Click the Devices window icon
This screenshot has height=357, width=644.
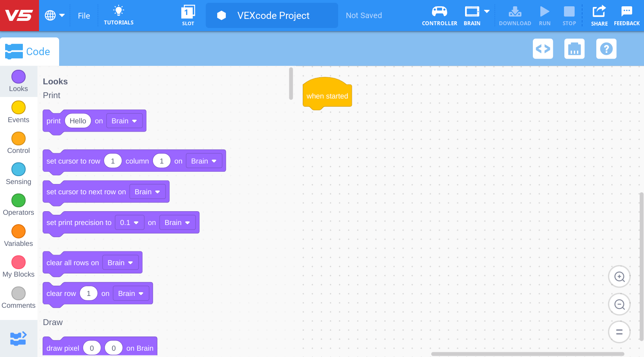(x=574, y=48)
